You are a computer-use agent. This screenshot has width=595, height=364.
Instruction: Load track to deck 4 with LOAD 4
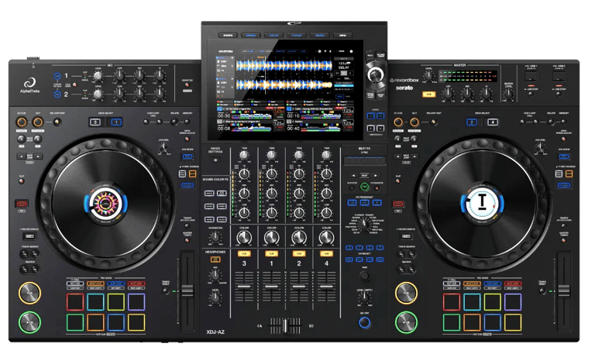(380, 129)
